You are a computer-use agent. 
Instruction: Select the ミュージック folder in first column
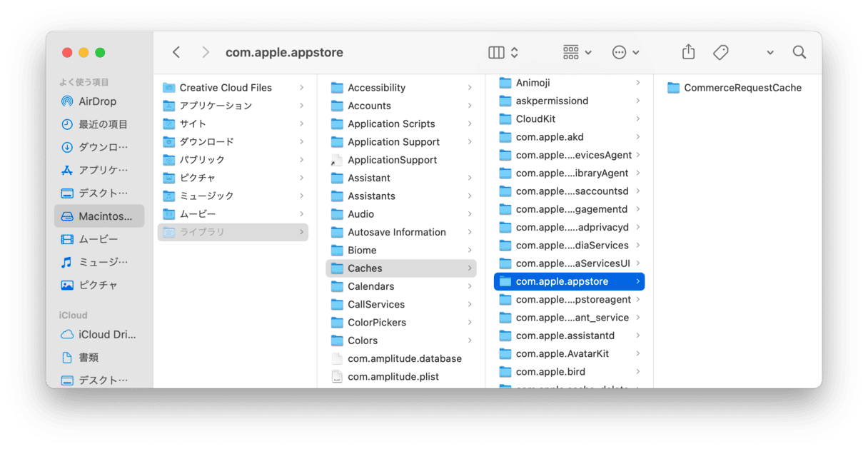tap(233, 196)
